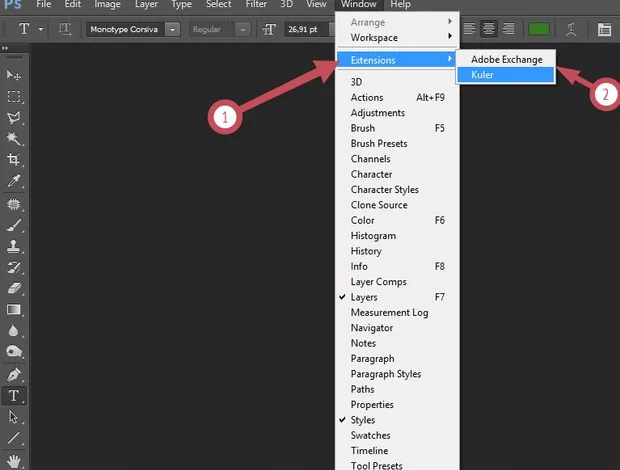This screenshot has height=470, width=620.
Task: Select the Polygonal Lasso tool
Action: 14,118
